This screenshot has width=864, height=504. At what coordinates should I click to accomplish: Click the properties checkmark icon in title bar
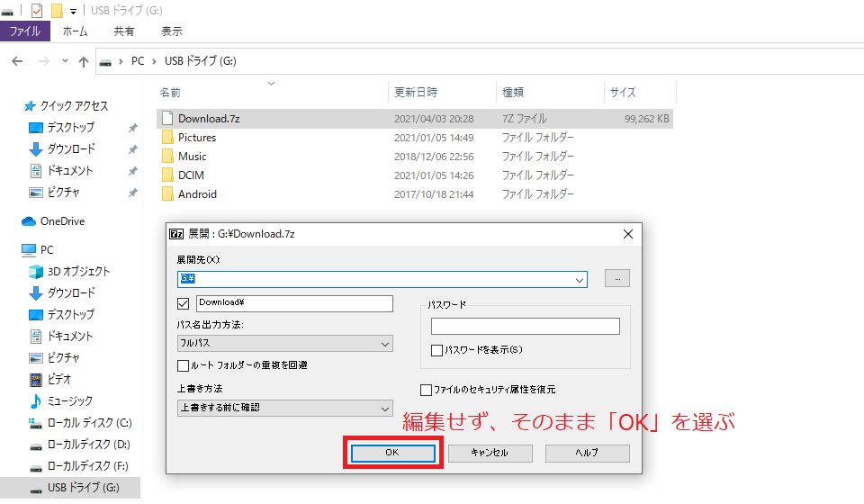coord(37,11)
